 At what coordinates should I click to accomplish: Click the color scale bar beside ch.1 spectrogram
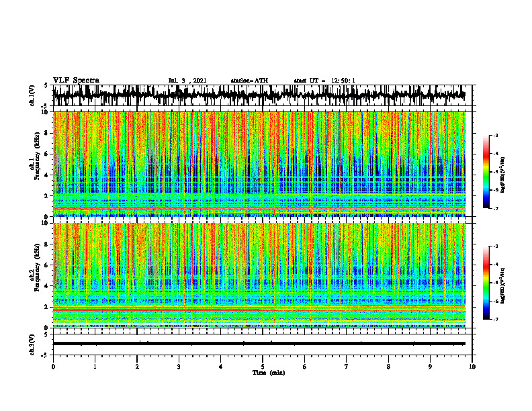[x=486, y=171]
